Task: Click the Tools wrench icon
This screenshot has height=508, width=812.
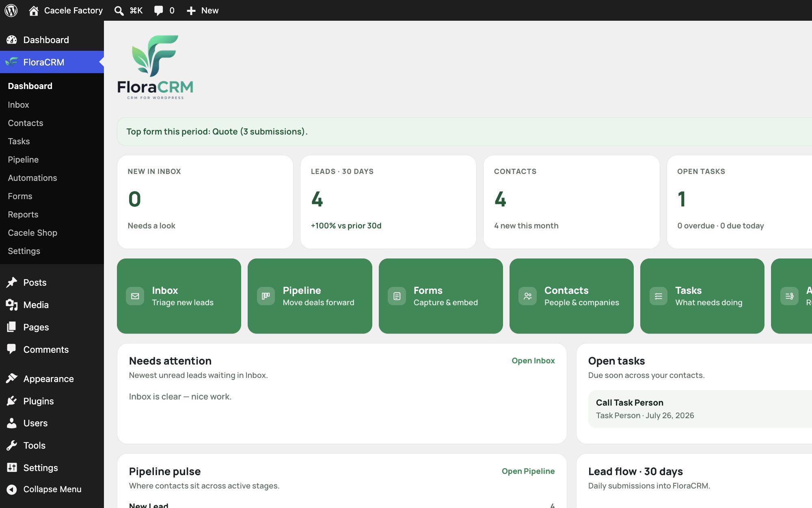Action: 12,445
